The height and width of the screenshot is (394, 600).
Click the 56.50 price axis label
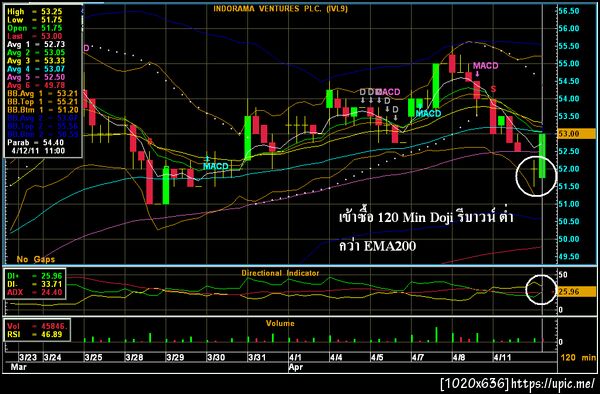tap(569, 11)
